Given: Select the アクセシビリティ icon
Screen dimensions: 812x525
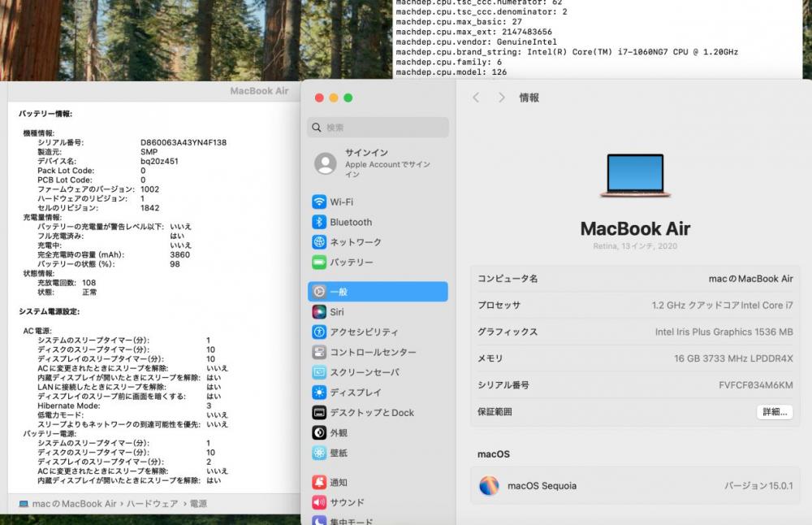Looking at the screenshot, I should pos(319,332).
